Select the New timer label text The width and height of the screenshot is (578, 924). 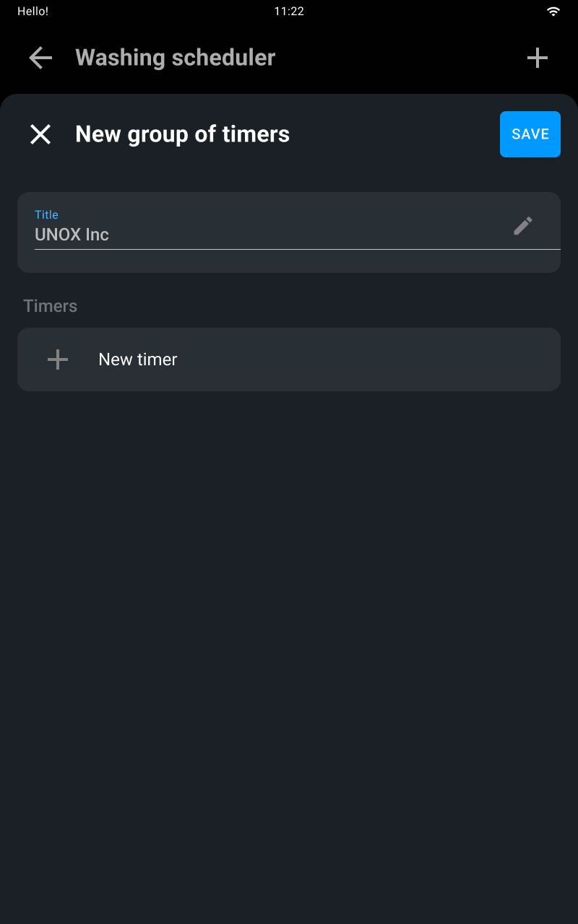point(138,359)
